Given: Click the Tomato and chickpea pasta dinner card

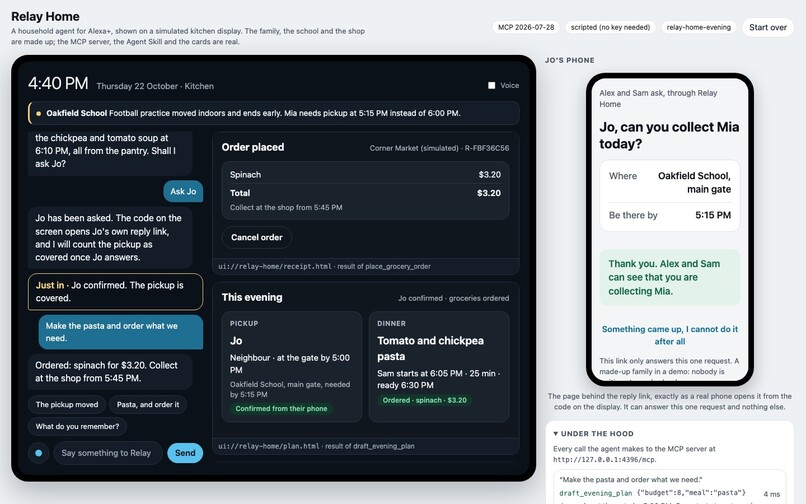Looking at the screenshot, I should 439,367.
